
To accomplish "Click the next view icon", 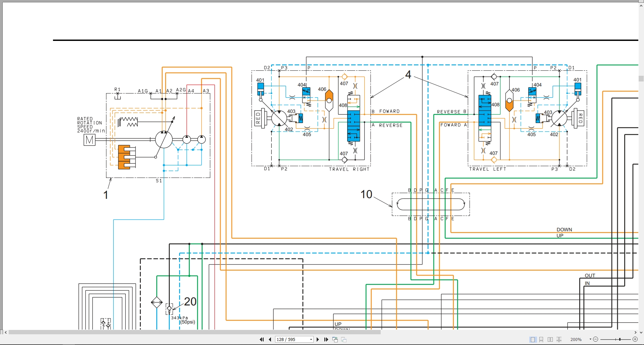I will coord(344,340).
